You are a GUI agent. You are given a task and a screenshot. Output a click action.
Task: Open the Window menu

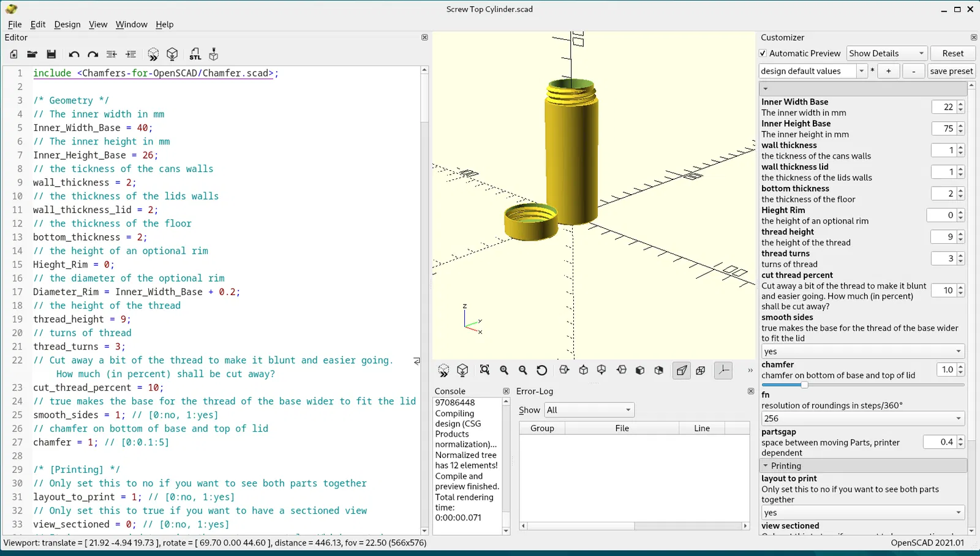coord(131,24)
